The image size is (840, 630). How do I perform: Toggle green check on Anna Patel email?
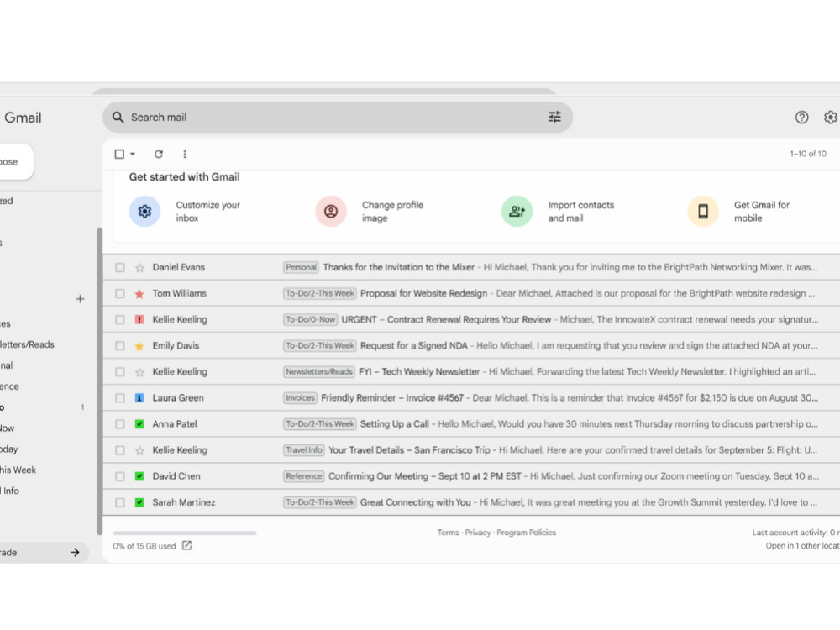click(x=139, y=424)
